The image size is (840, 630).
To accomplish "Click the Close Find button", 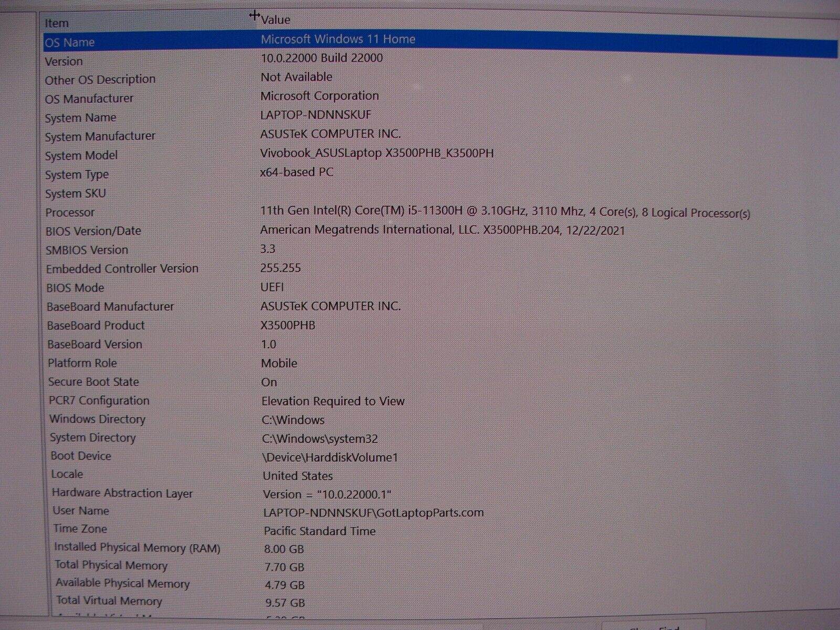I will [654, 627].
